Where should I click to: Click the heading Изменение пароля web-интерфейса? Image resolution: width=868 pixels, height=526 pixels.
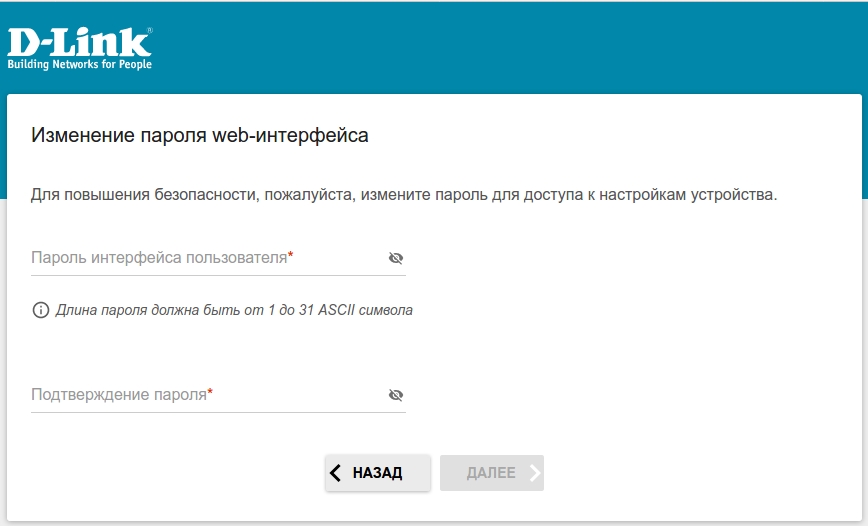click(200, 135)
